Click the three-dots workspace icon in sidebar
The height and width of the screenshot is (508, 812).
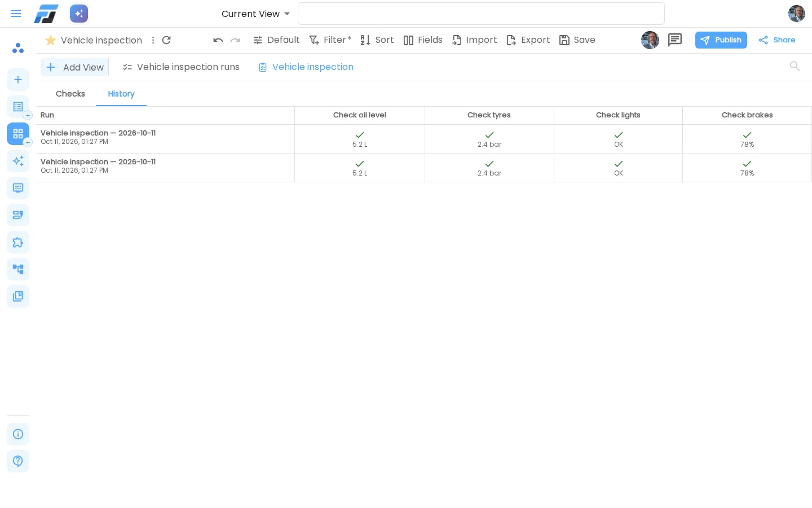(18, 49)
